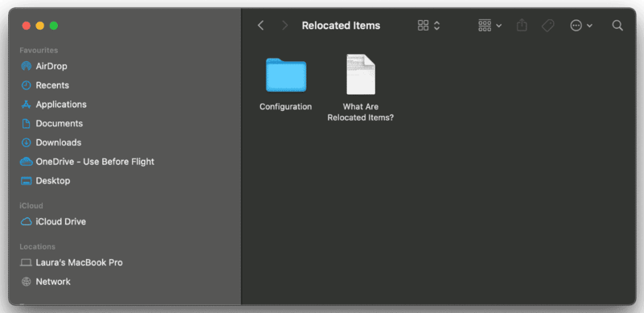This screenshot has height=313, width=644.
Task: Click the Configuration folder name
Action: pyautogui.click(x=286, y=107)
